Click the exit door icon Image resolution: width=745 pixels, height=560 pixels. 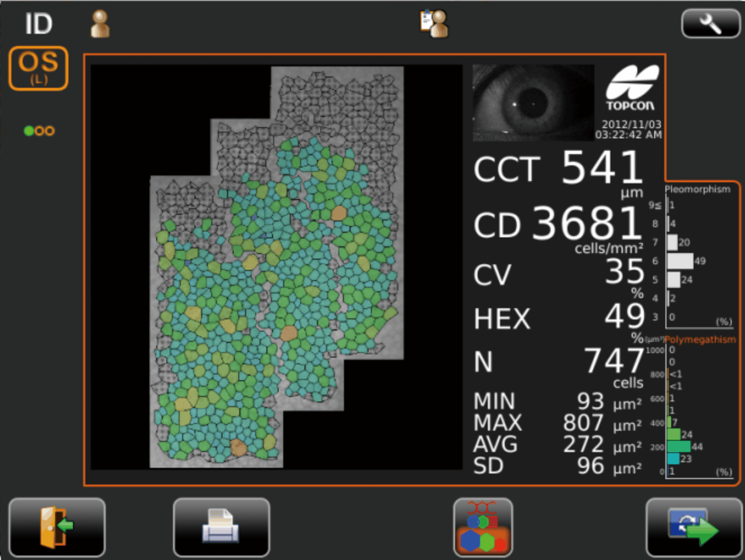[57, 527]
